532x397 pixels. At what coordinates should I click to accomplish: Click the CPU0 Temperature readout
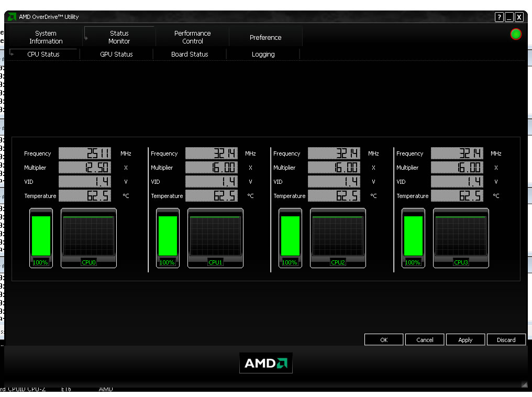click(85, 196)
